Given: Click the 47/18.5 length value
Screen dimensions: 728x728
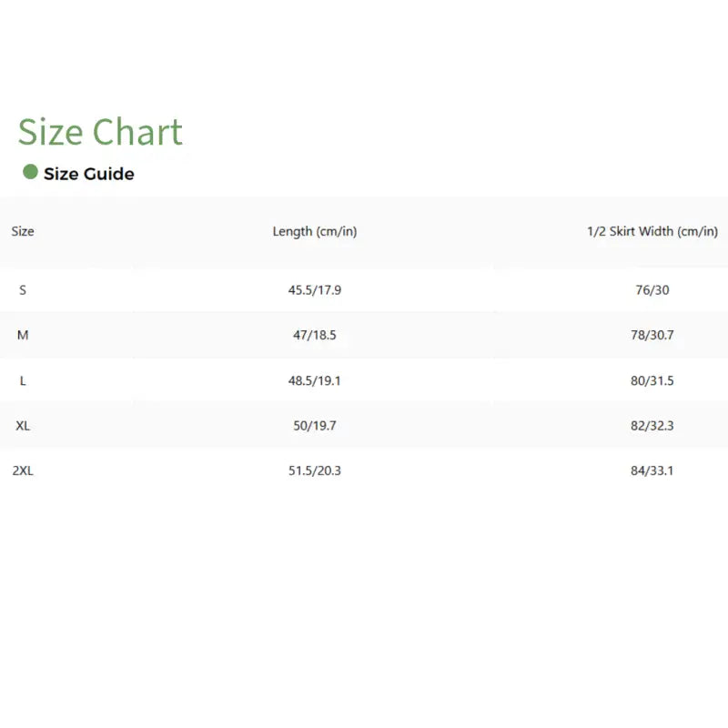Looking at the screenshot, I should coord(315,335).
